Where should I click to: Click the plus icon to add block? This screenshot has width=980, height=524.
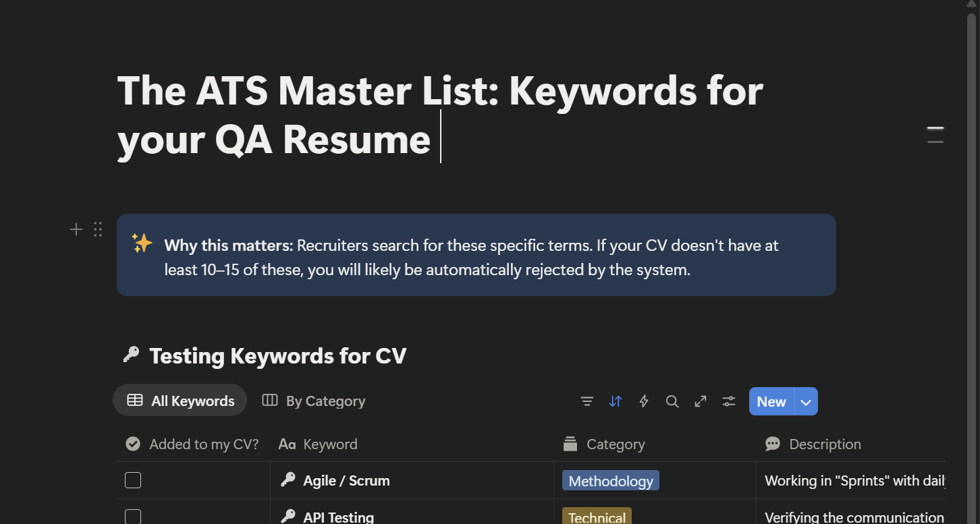tap(76, 229)
